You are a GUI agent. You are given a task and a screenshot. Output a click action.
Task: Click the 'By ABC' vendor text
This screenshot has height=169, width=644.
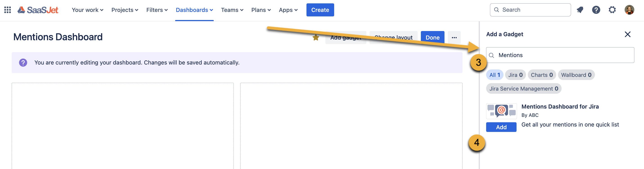[530, 115]
